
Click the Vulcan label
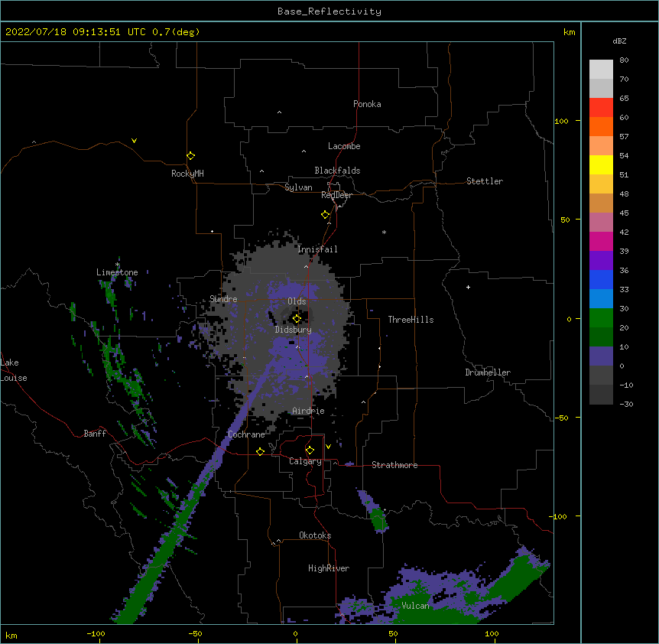(x=415, y=606)
